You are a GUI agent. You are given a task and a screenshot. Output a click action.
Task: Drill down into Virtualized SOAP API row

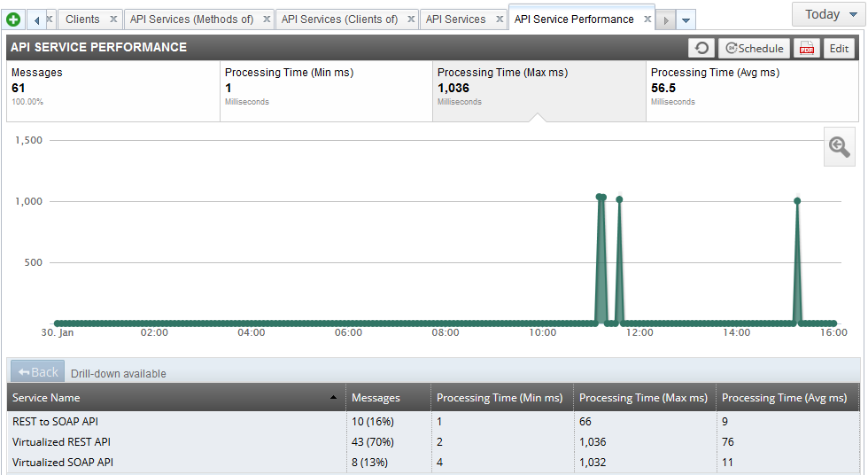433,463
